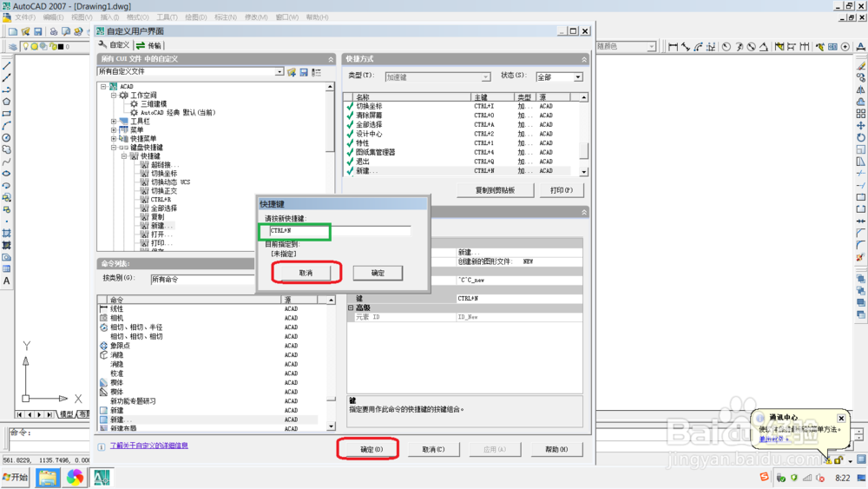Click the Erase tool in modify toolbar
868x489 pixels.
point(861,66)
